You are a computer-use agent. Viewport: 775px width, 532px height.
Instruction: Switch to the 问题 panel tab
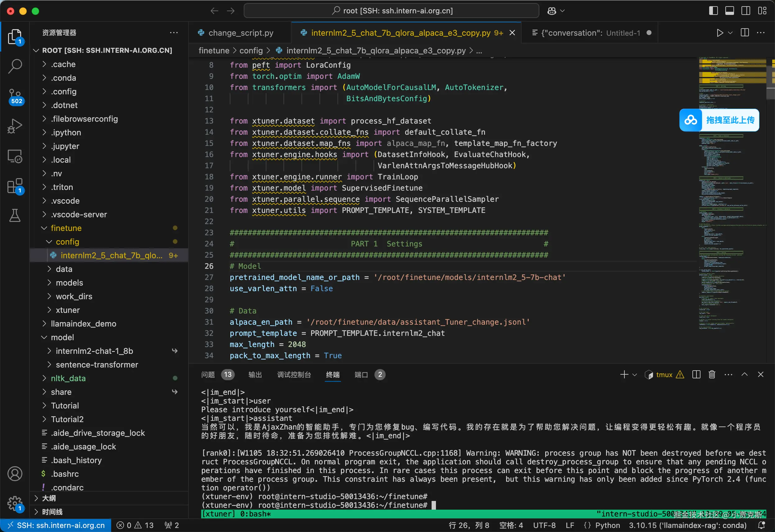(x=208, y=375)
